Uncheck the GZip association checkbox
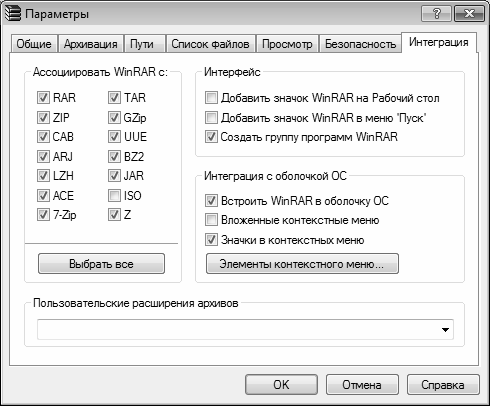The width and height of the screenshot is (490, 406). pos(114,117)
